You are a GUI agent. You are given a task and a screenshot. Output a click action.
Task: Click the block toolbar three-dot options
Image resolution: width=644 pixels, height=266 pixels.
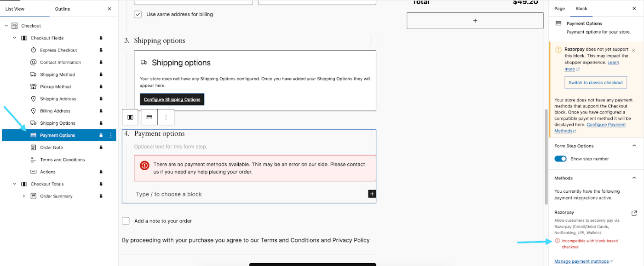pos(166,117)
